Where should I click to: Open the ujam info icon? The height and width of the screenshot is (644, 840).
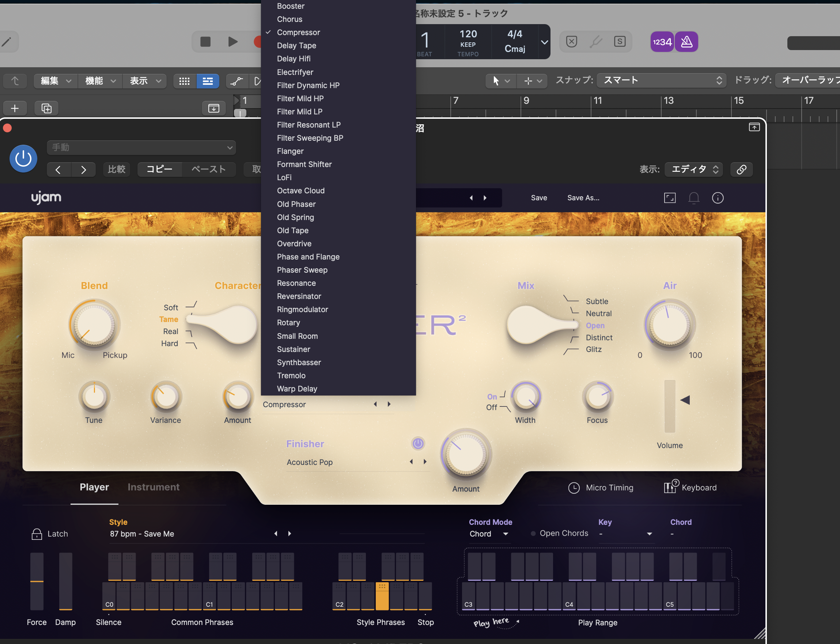[x=718, y=198]
